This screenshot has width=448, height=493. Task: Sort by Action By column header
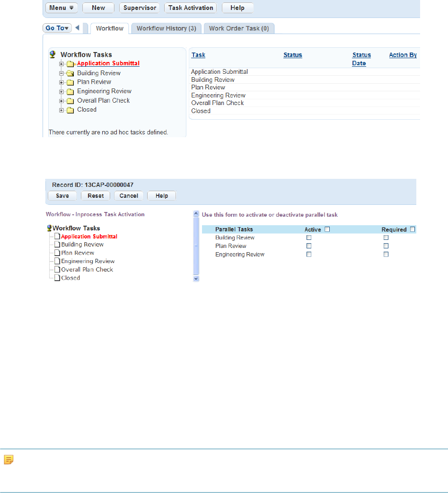(x=403, y=55)
